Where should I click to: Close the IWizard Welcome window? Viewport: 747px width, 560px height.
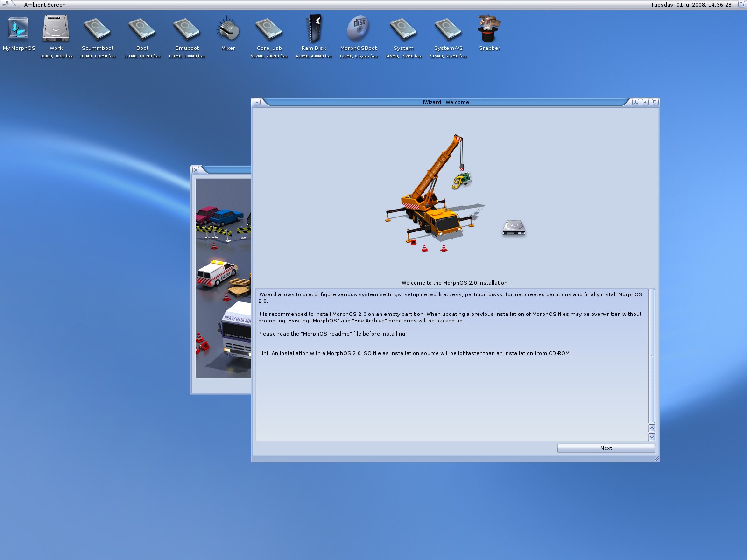pos(257,102)
